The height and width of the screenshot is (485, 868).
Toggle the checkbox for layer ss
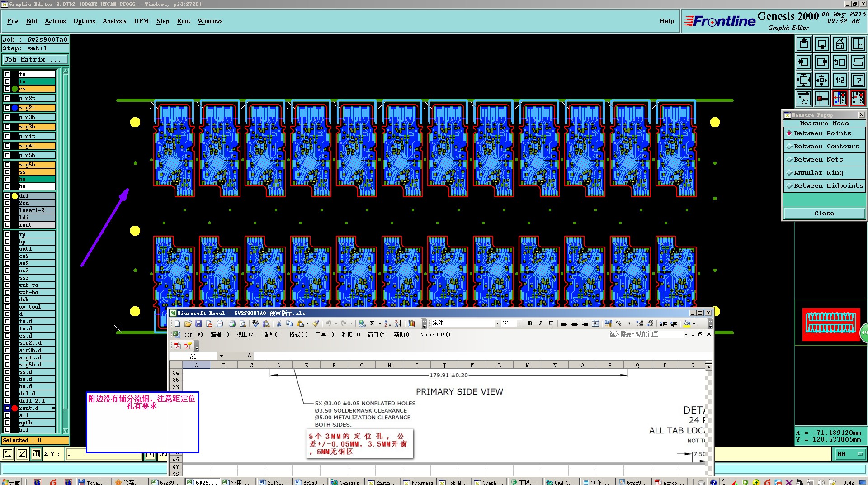7,172
